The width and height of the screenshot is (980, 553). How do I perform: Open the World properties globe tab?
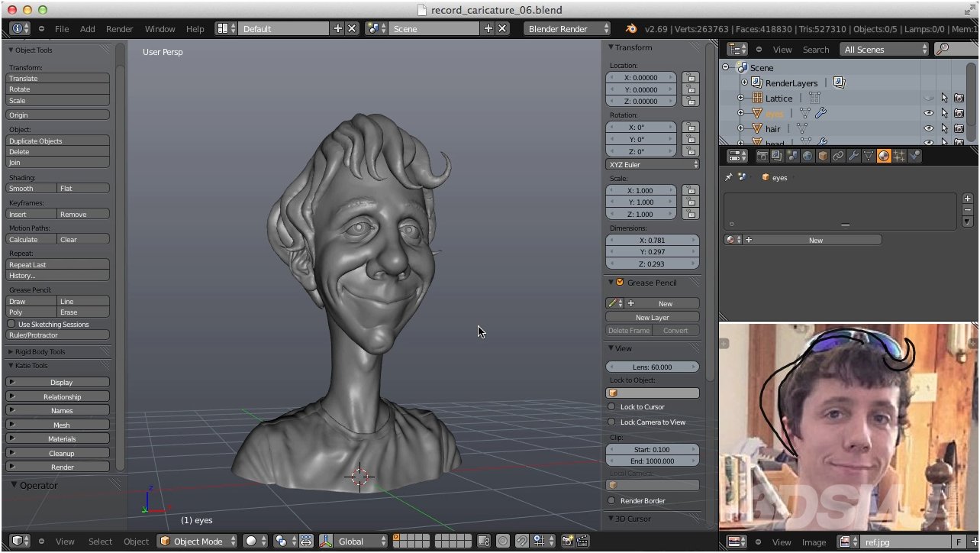click(x=808, y=156)
